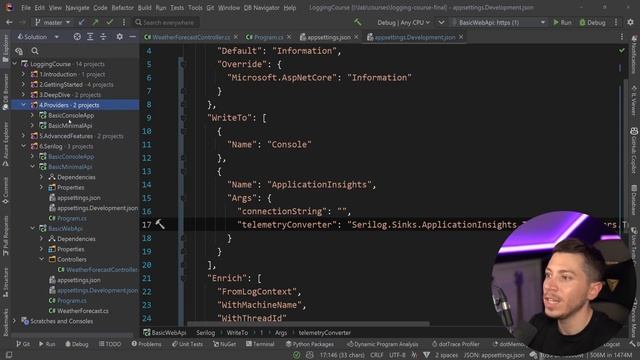Screen dimensions: 640x360
Task: Click the UTF-8 encoding in status bar
Action: (397, 355)
